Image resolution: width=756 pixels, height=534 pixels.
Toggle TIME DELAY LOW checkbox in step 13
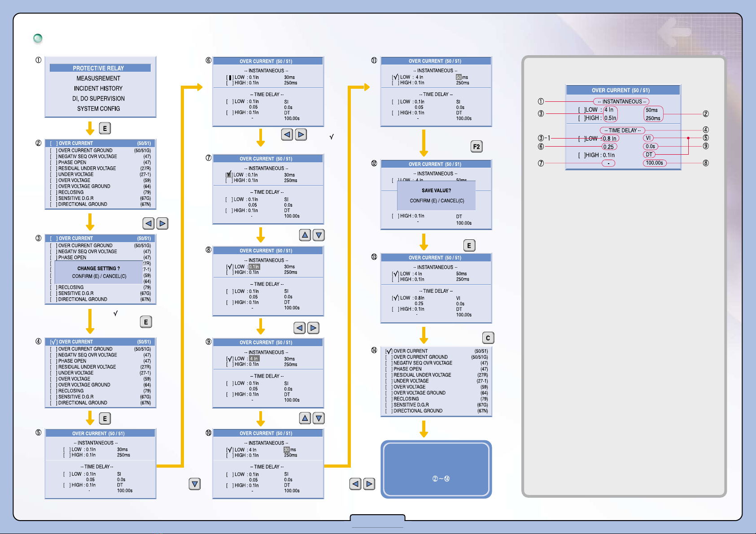(395, 298)
